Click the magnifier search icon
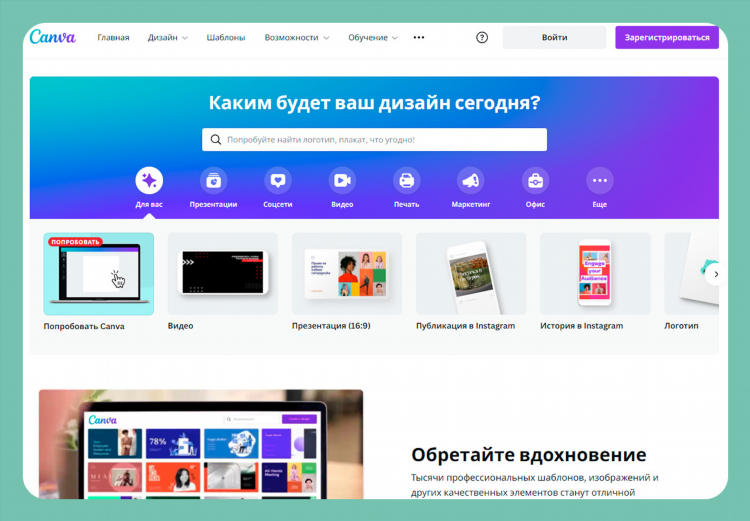This screenshot has height=521, width=750. pos(216,139)
